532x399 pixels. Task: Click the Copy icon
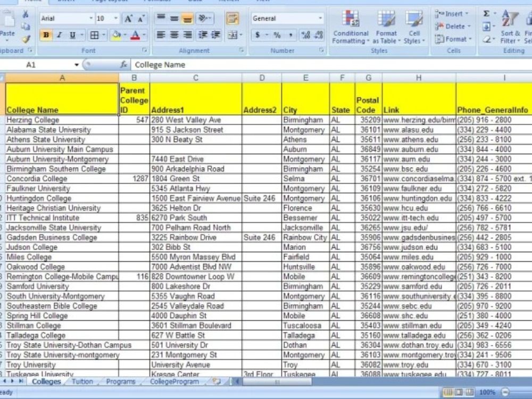(x=26, y=27)
